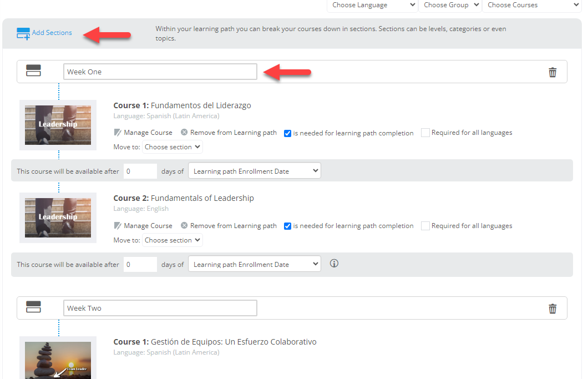The height and width of the screenshot is (379, 588).
Task: Uncheck is needed for learning path completion for Course 1
Action: [x=287, y=133]
